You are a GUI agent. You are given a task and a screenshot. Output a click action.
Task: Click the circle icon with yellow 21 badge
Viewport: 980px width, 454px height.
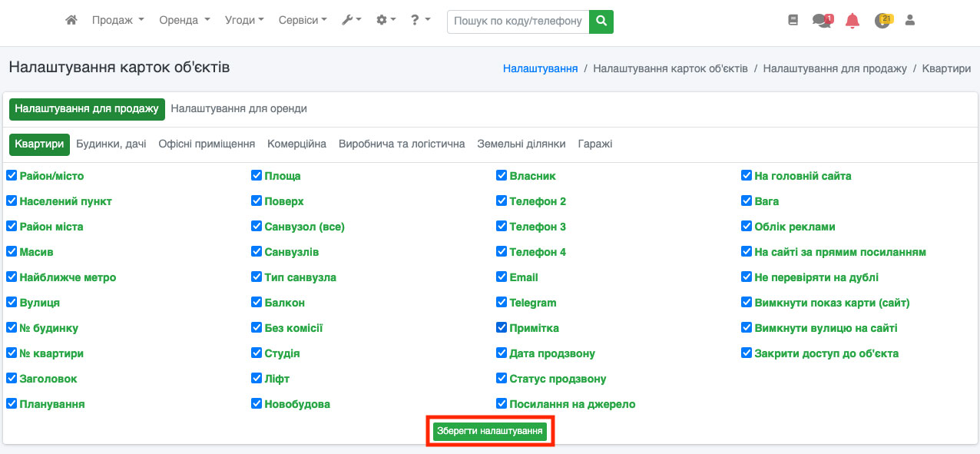click(882, 21)
